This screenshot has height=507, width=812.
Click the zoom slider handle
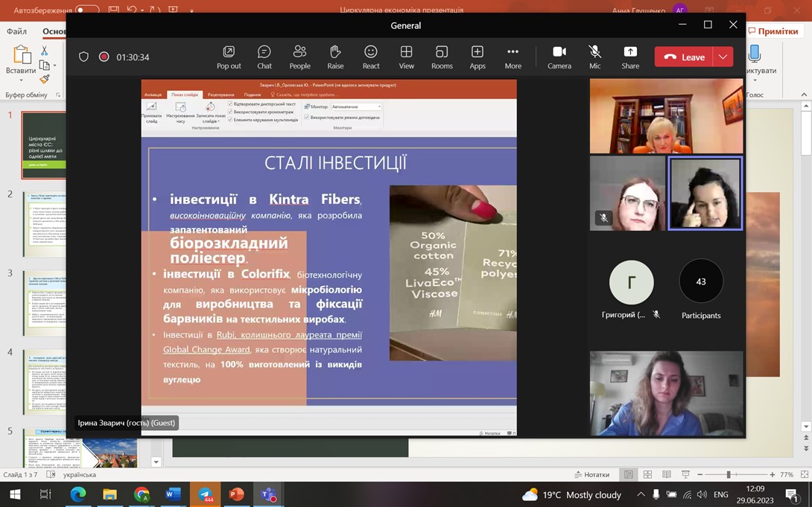pos(728,474)
